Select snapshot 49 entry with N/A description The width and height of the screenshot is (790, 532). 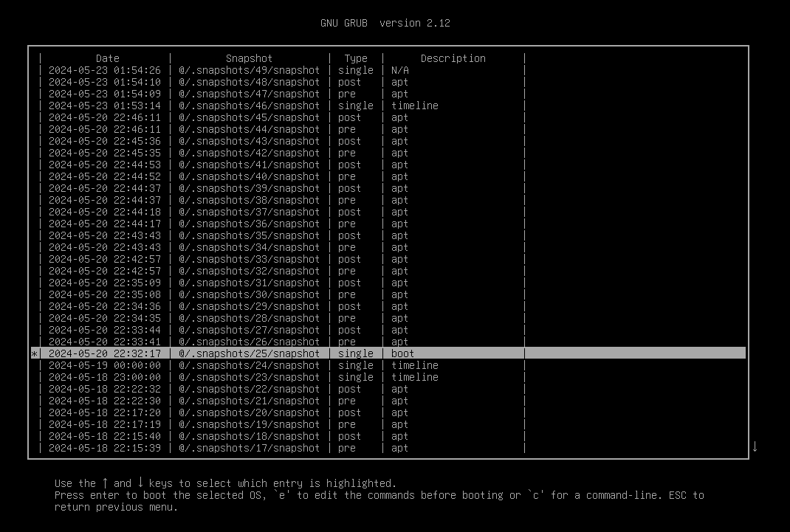tap(249, 70)
